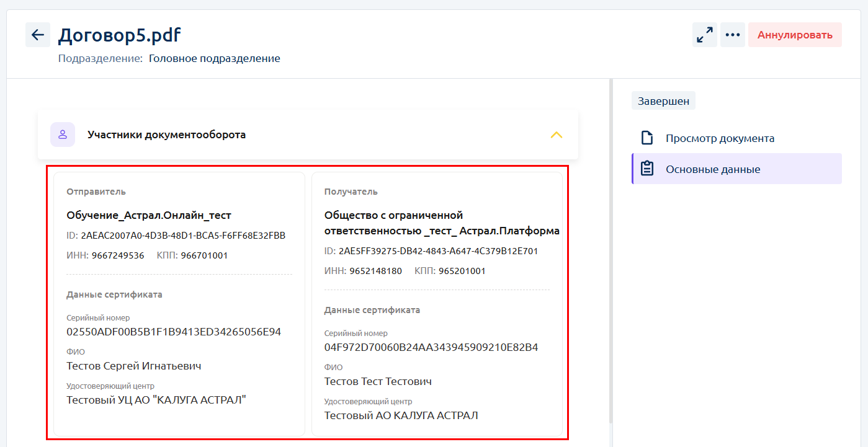Click name Тестов Сергей Игнатьевич

tap(134, 366)
